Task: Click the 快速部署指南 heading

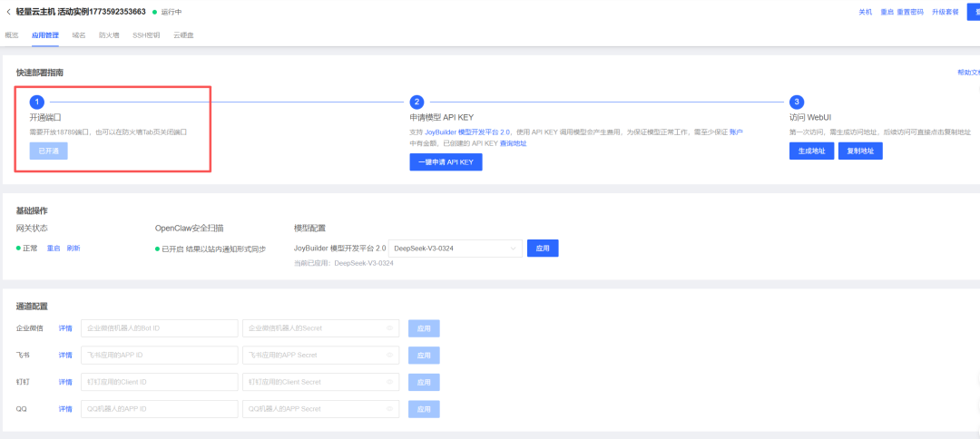Action: click(39, 73)
